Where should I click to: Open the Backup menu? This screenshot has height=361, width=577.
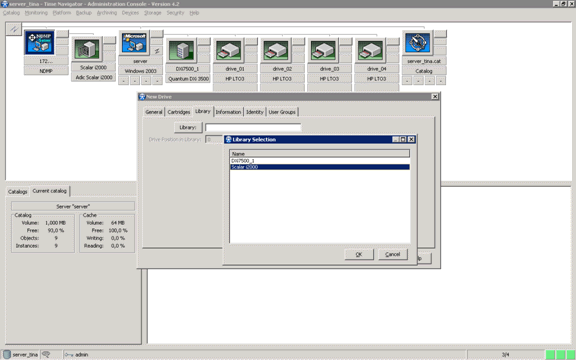(x=84, y=13)
